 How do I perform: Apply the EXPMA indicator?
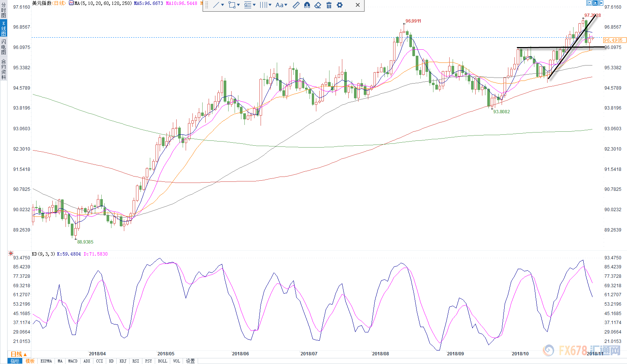46,361
